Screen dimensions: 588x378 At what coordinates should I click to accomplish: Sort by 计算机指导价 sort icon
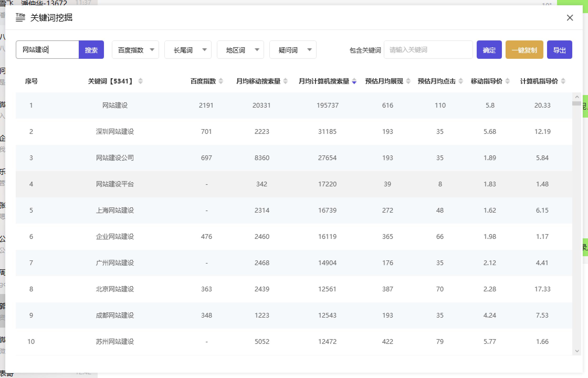(563, 81)
